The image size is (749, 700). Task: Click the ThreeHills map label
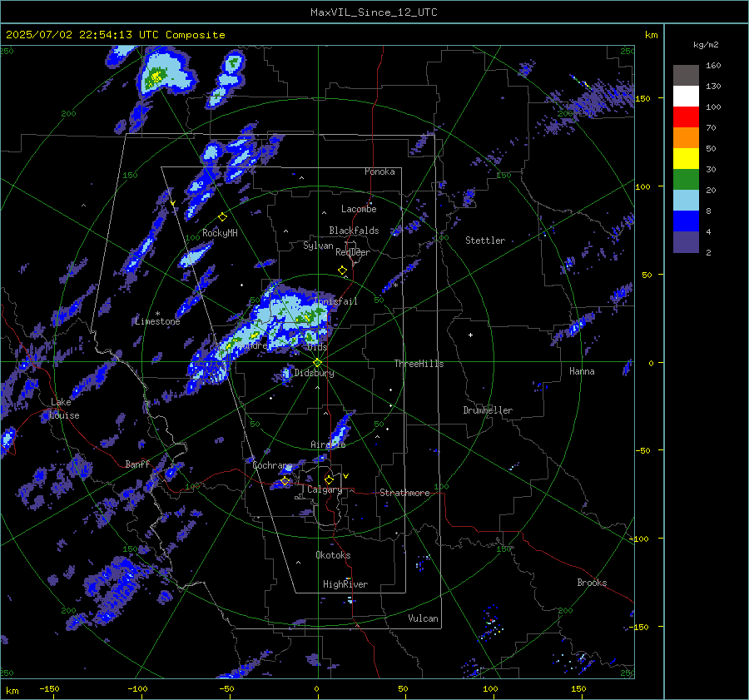pos(419,364)
